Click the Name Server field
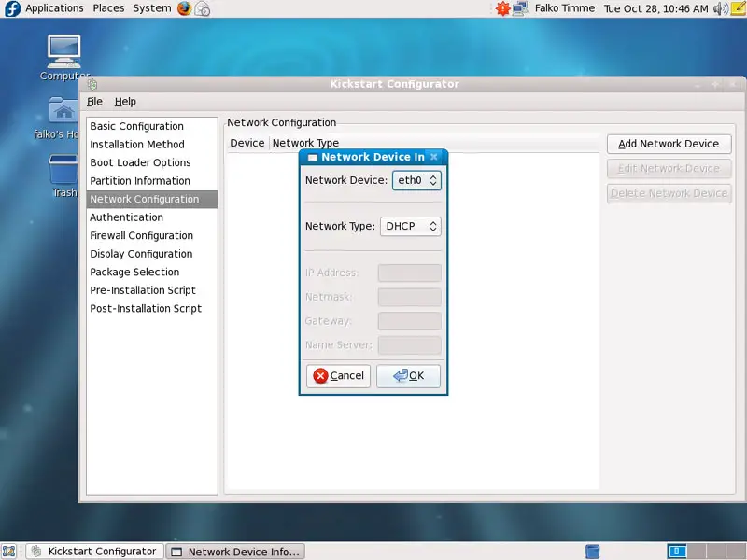Screen dimensions: 747x560 410,345
